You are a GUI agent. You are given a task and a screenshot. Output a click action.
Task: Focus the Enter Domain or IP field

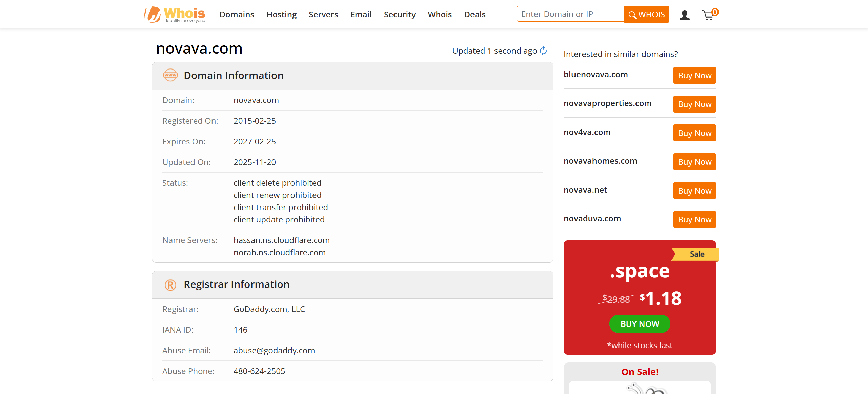coord(570,14)
